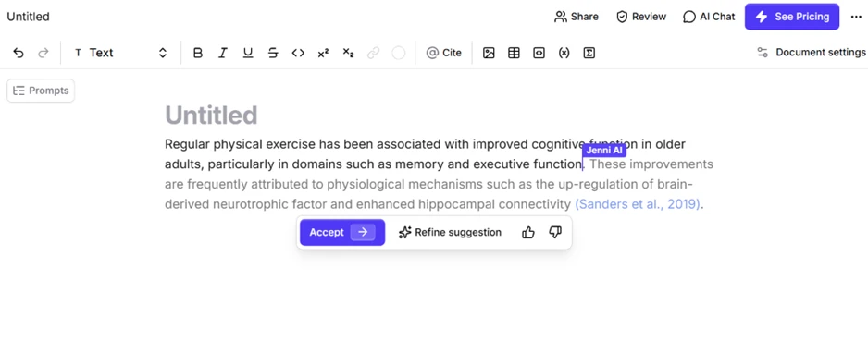Screen dimensions: 868x341
Task: Click the Jenni AI cursor tag
Action: click(x=604, y=151)
